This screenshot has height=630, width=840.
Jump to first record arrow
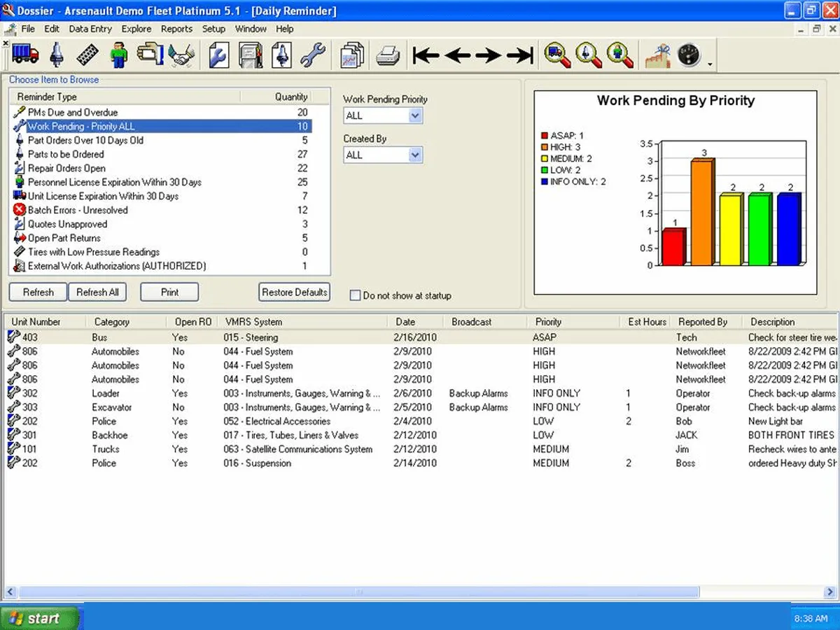(426, 55)
